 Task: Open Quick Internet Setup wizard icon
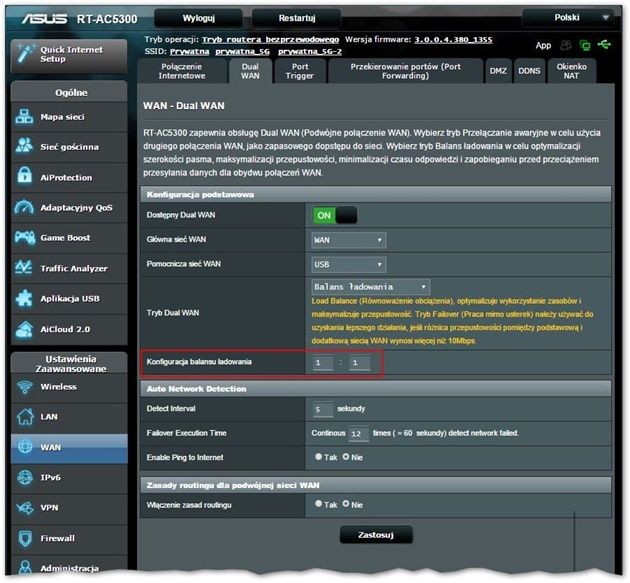[25, 54]
